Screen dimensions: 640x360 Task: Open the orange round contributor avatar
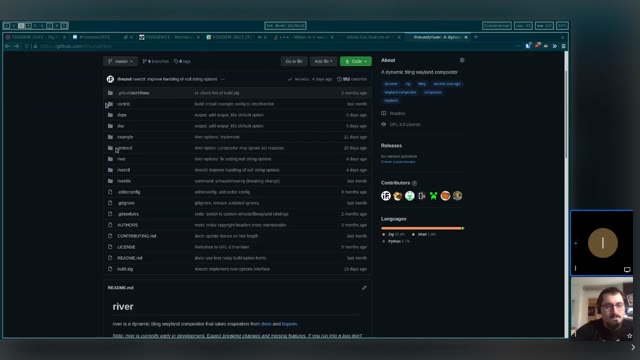coord(445,196)
